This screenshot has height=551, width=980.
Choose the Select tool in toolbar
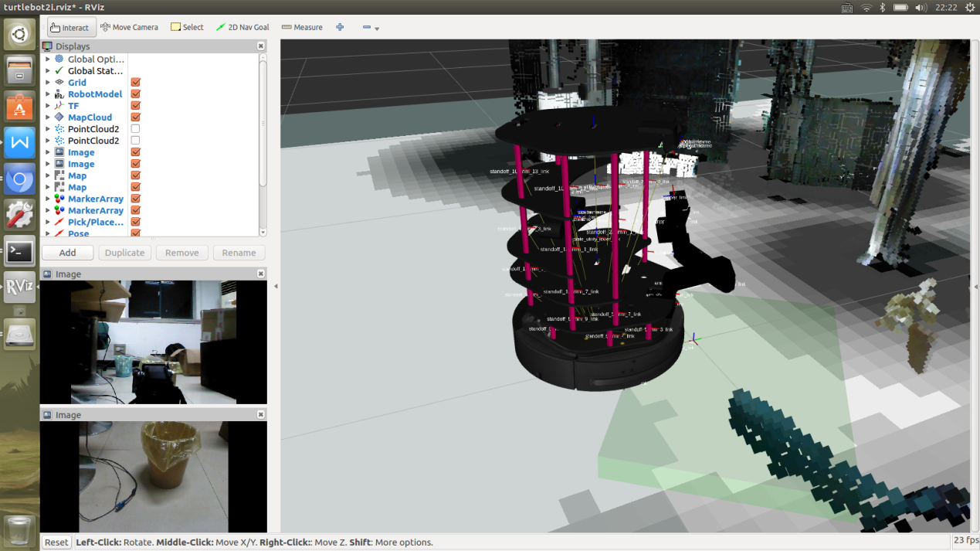pos(187,27)
